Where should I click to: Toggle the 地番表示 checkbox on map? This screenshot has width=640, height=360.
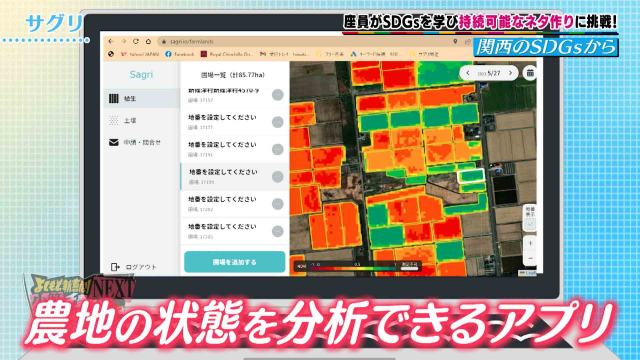[530, 224]
